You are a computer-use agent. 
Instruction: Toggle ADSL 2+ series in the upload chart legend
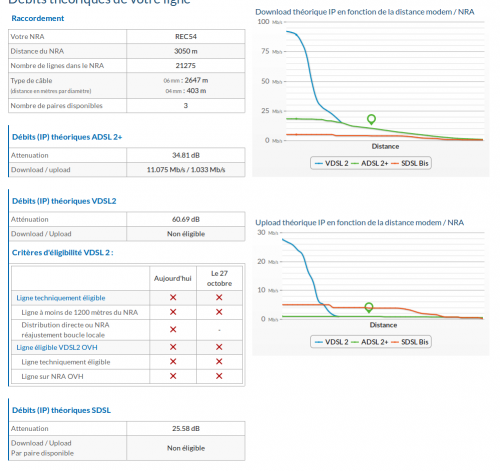click(370, 342)
